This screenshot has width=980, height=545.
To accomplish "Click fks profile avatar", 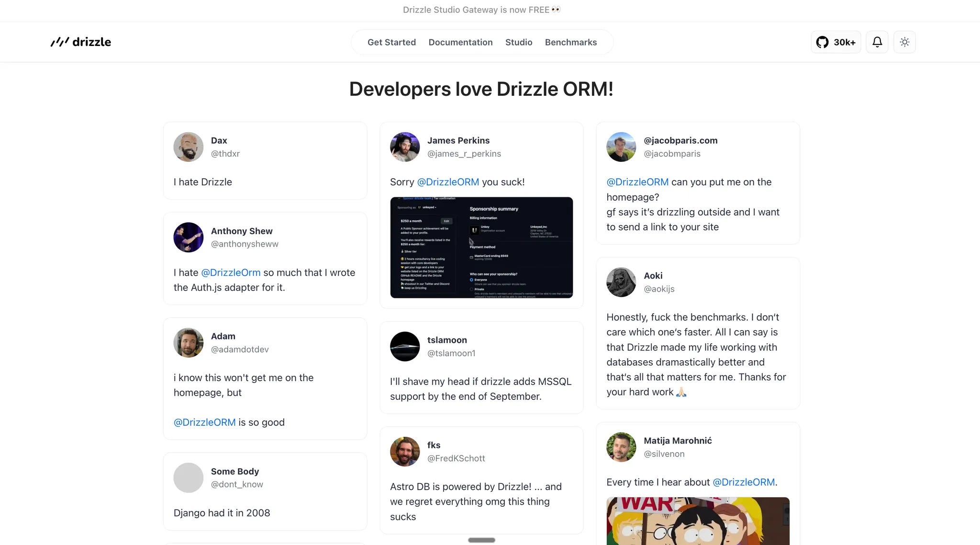I will click(x=405, y=452).
